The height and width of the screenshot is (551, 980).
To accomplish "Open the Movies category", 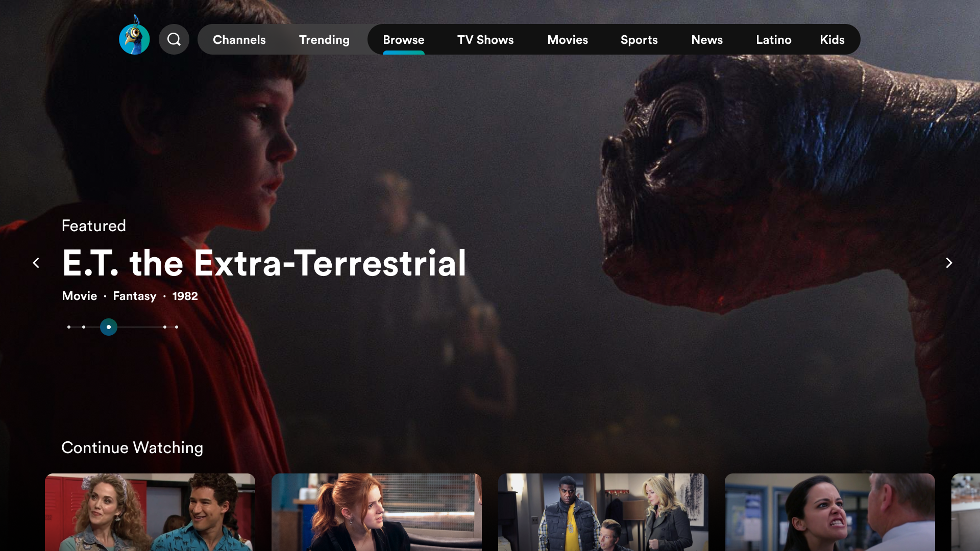I will click(568, 40).
